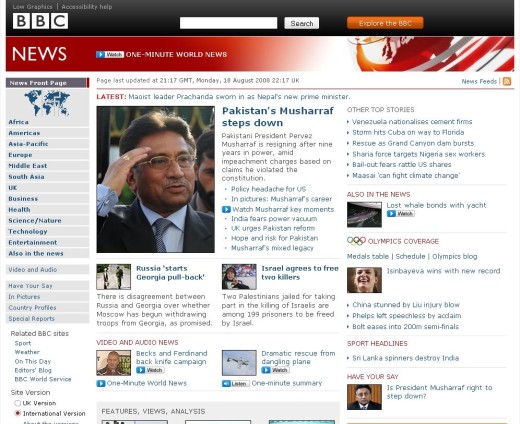
Task: Open the BBC World Service link
Action: tap(43, 379)
